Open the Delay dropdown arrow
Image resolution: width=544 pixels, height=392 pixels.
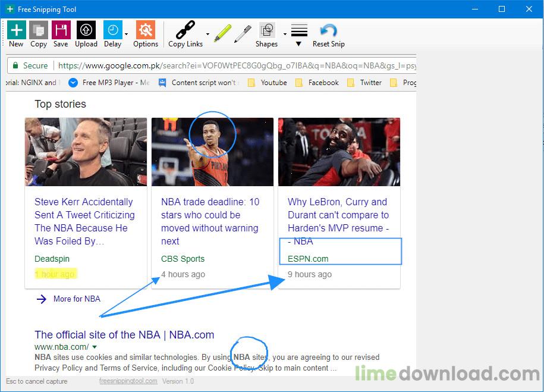coord(126,34)
